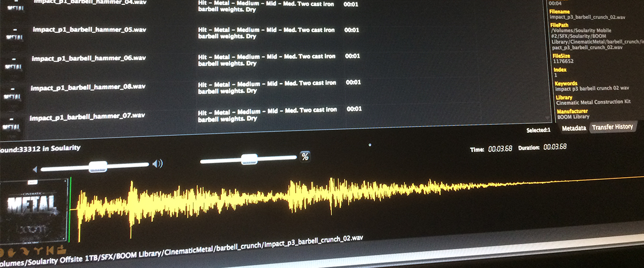Click the METAL thumbnail beside impact_p1_barbell_hammer_07.wav
The height and width of the screenshot is (268, 644).
click(12, 124)
